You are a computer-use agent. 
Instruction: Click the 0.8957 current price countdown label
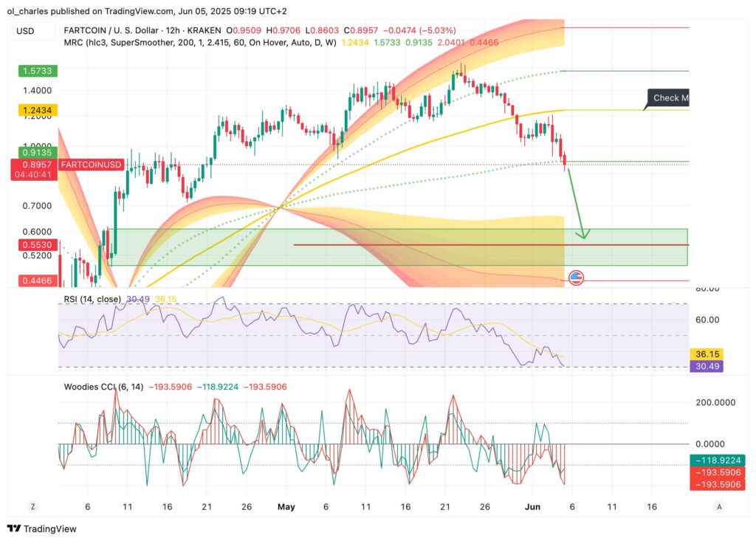point(37,170)
